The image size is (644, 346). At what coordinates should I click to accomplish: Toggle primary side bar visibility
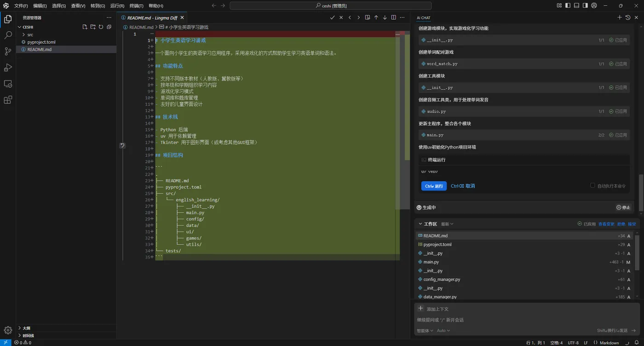[568, 6]
